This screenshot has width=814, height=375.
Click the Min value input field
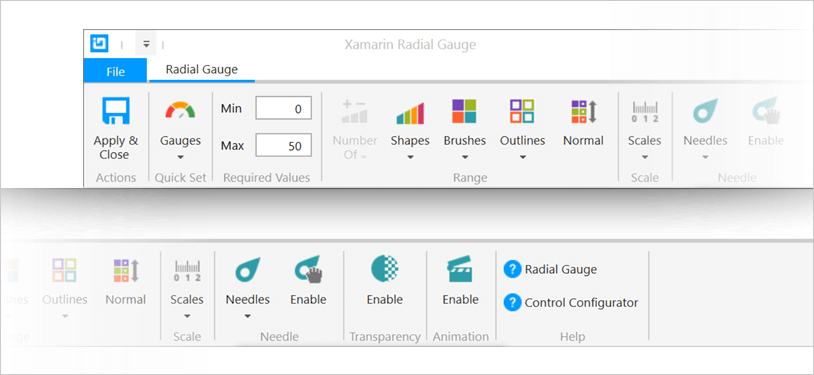pyautogui.click(x=283, y=109)
